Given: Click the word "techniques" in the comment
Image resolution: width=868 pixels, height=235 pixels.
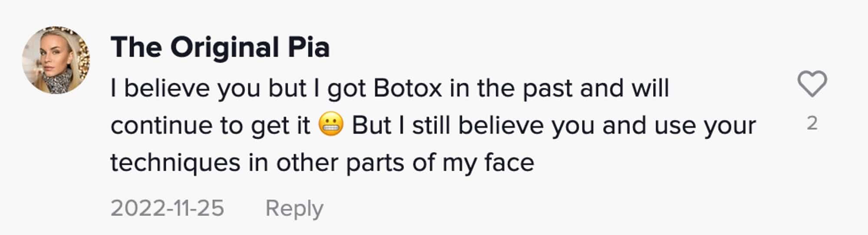Looking at the screenshot, I should pos(175,163).
